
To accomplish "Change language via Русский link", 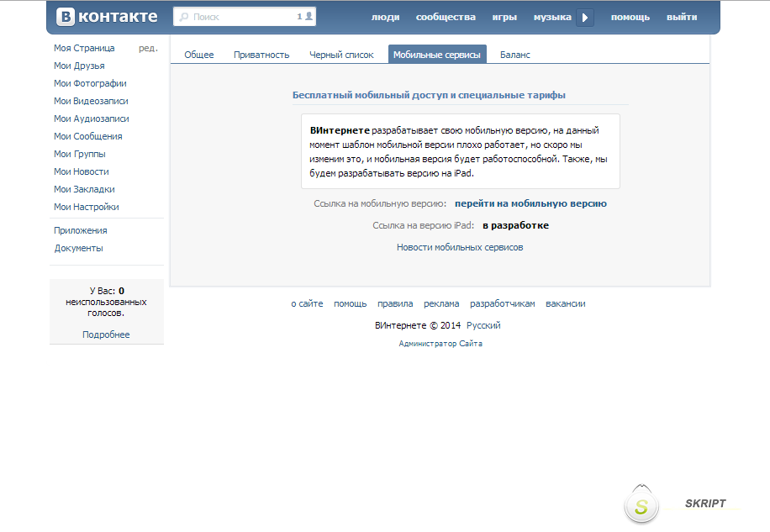I will click(483, 325).
